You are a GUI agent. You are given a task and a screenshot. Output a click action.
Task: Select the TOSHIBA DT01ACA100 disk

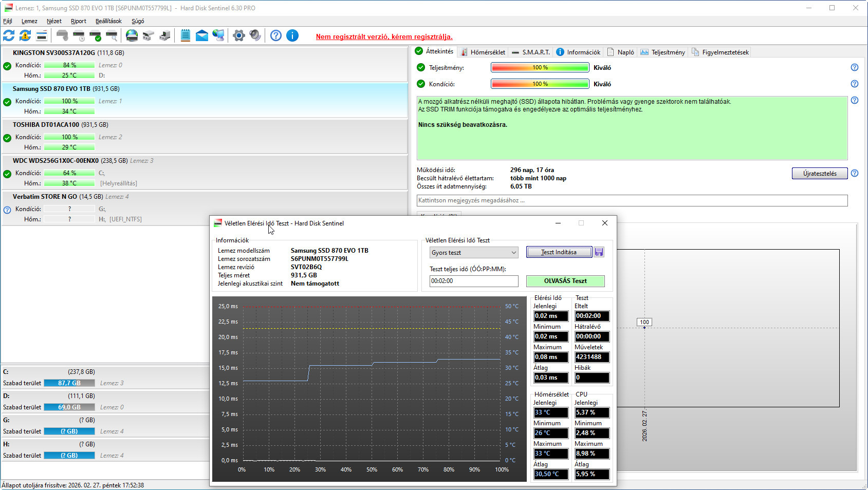tap(205, 136)
